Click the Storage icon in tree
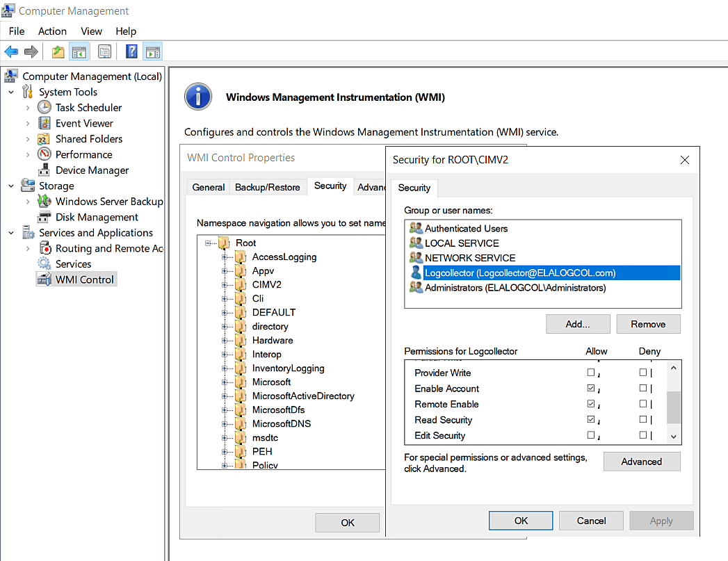 tap(28, 186)
